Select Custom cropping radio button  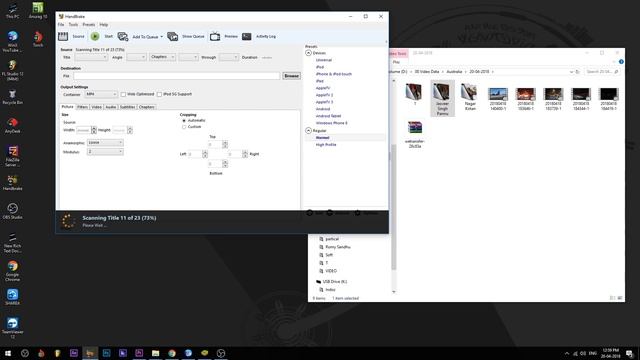click(x=184, y=127)
